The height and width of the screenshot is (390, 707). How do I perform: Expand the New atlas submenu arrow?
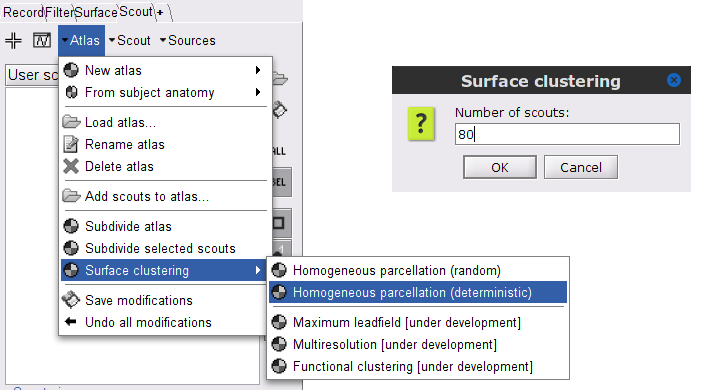(x=258, y=70)
